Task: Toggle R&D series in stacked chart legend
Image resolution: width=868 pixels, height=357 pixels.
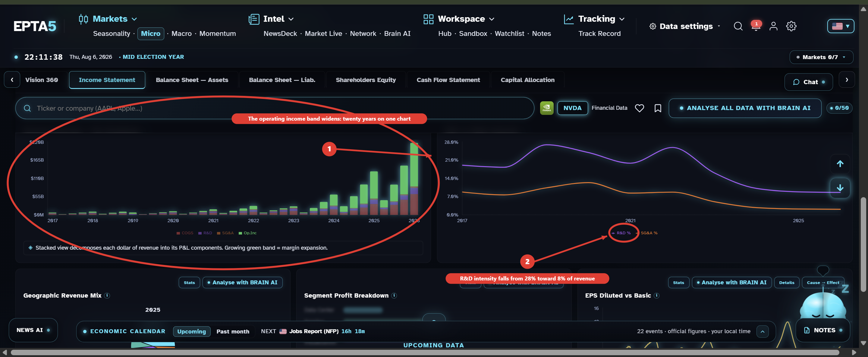Action: [205, 233]
